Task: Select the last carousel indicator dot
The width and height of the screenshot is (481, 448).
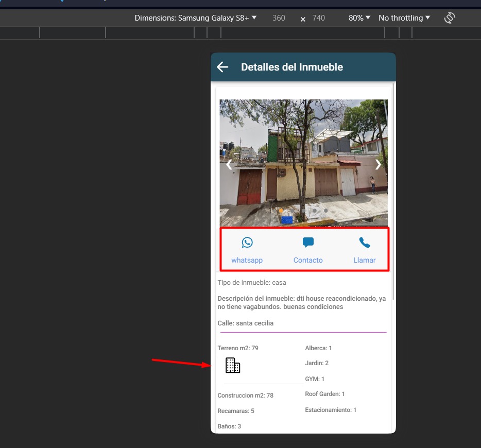Action: click(326, 211)
